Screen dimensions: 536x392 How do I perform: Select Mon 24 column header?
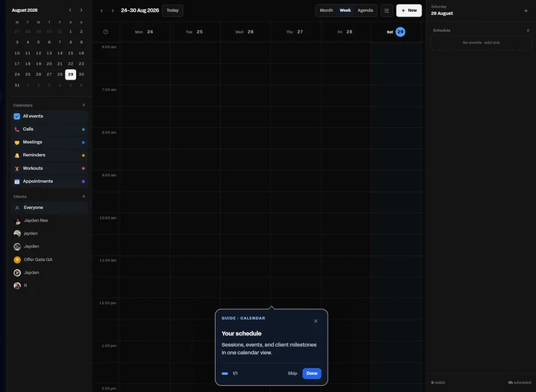point(144,32)
